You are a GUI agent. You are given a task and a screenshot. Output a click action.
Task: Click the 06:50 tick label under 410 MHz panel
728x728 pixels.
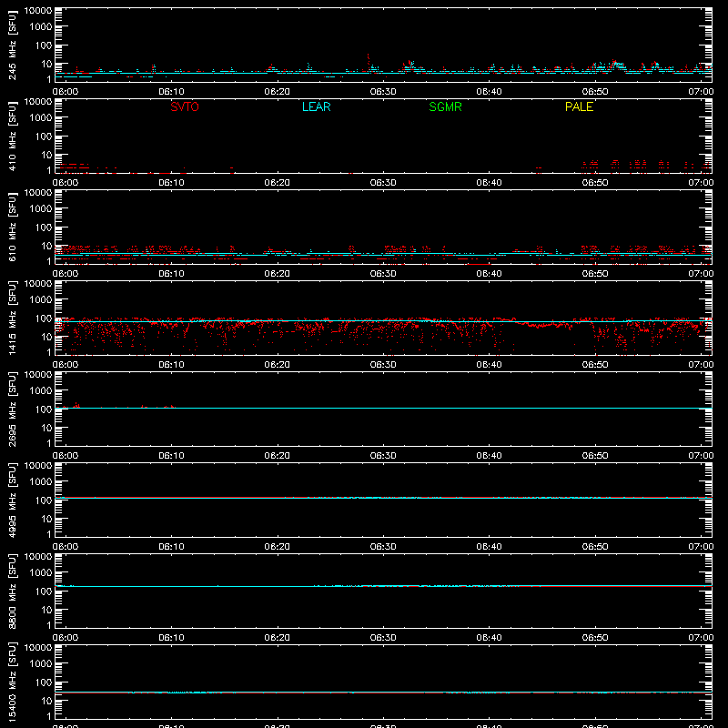[595, 183]
